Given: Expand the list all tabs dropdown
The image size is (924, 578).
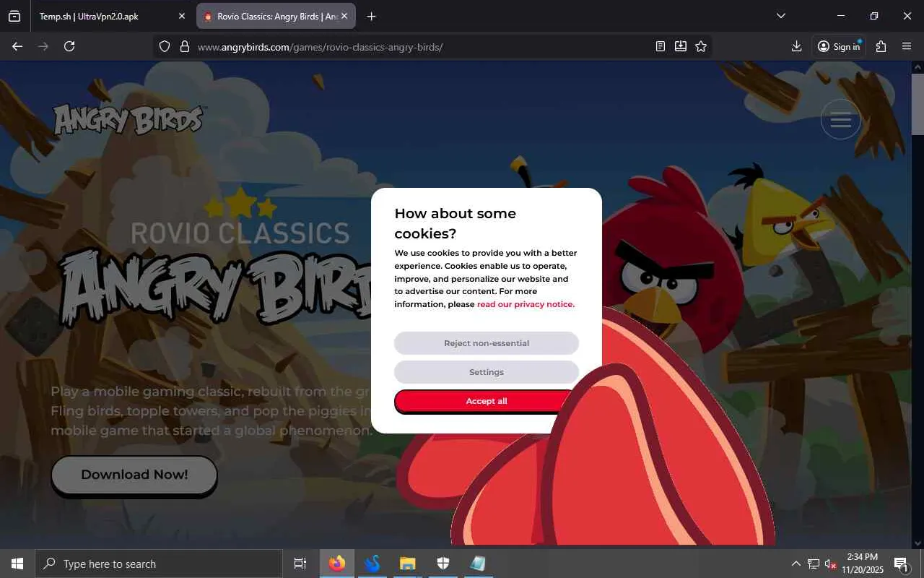Looking at the screenshot, I should [x=780, y=16].
